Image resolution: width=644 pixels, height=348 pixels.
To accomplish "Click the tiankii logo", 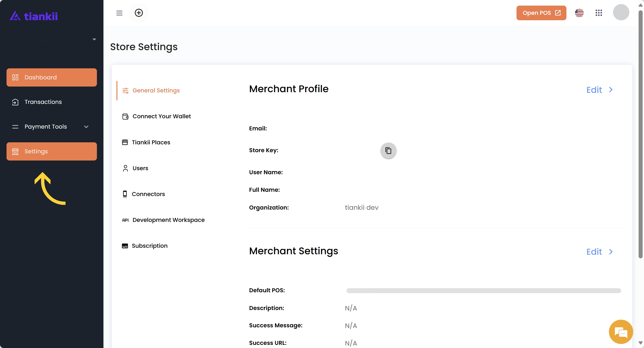I will (x=34, y=16).
